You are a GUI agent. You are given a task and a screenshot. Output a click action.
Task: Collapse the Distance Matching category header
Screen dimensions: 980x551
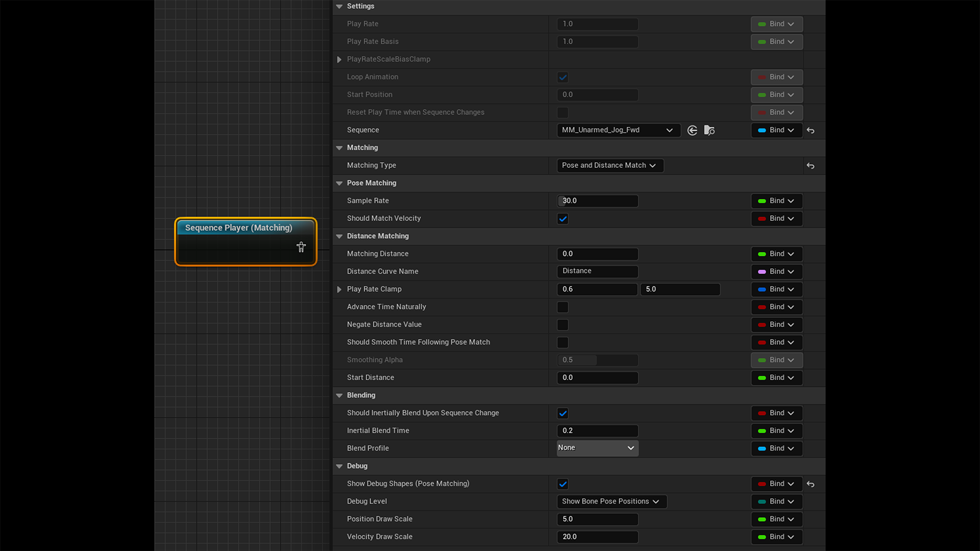click(339, 236)
